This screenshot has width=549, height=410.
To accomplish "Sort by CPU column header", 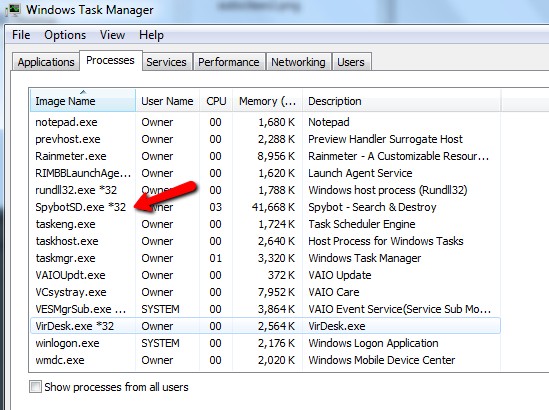I will [x=216, y=101].
